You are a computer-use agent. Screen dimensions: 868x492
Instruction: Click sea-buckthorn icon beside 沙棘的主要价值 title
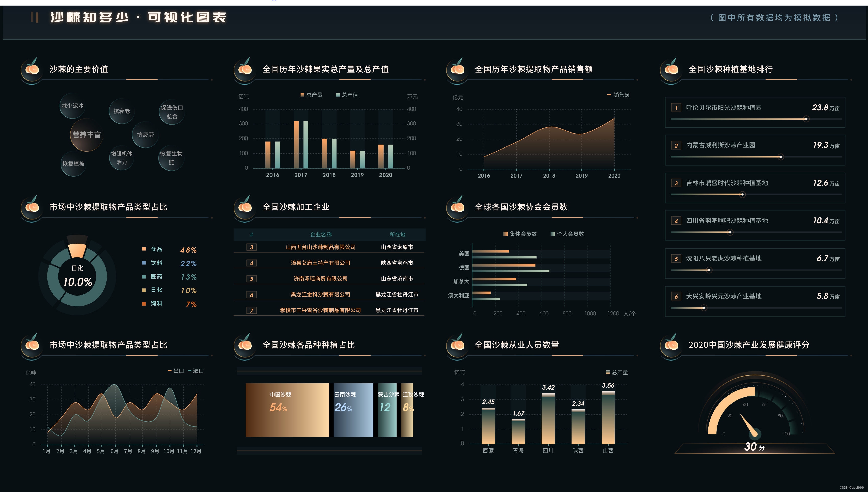click(32, 69)
